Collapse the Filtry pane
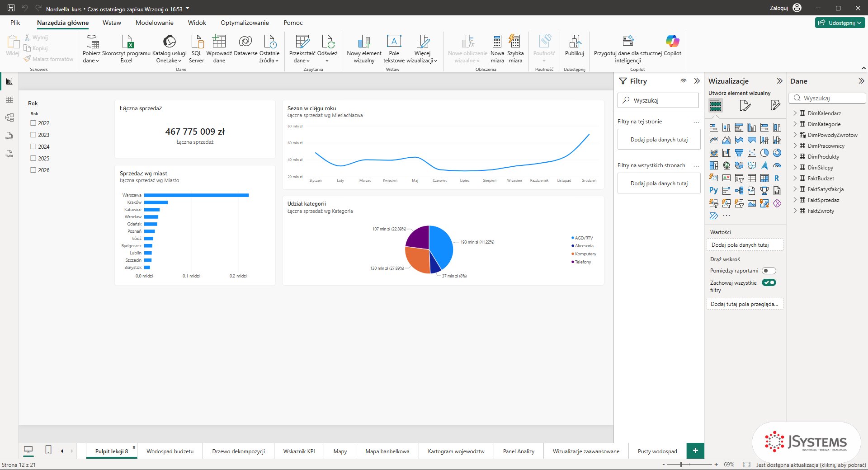This screenshot has width=868, height=470. coord(697,81)
